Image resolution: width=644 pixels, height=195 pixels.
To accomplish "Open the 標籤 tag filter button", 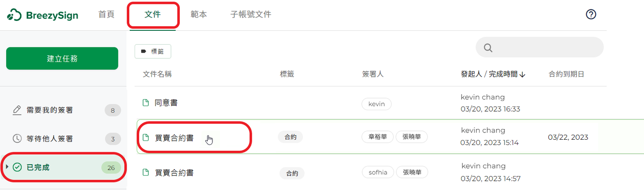I will (x=153, y=51).
